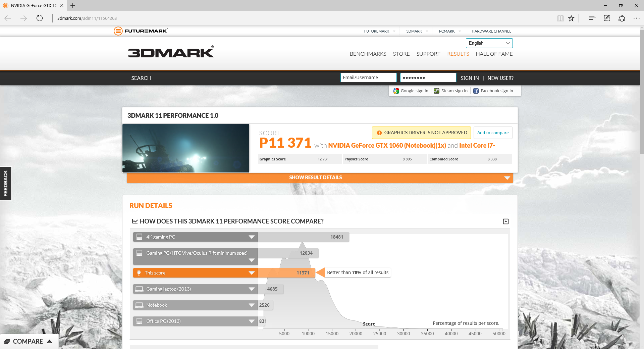
Task: Click the Steam sign in icon
Action: coord(437,91)
